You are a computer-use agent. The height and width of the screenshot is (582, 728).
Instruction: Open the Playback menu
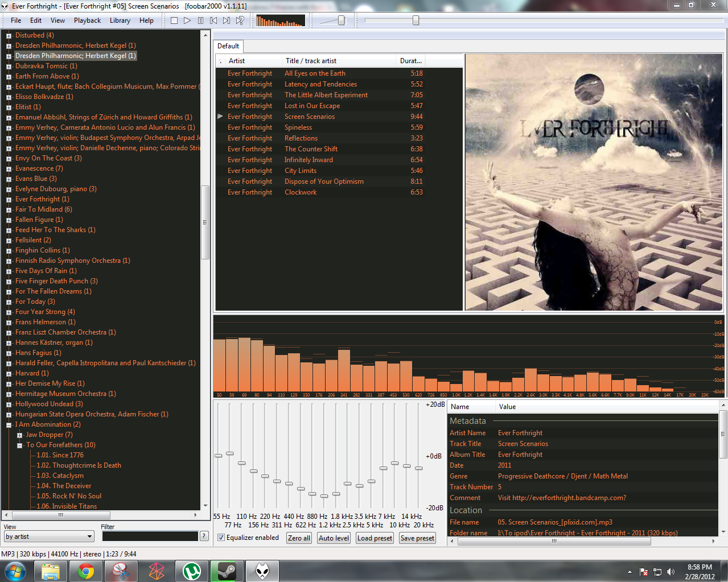click(87, 20)
